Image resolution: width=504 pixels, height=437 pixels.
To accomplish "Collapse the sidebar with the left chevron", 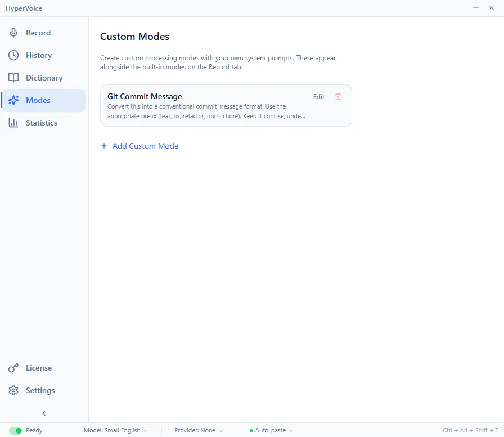I will coord(44,413).
